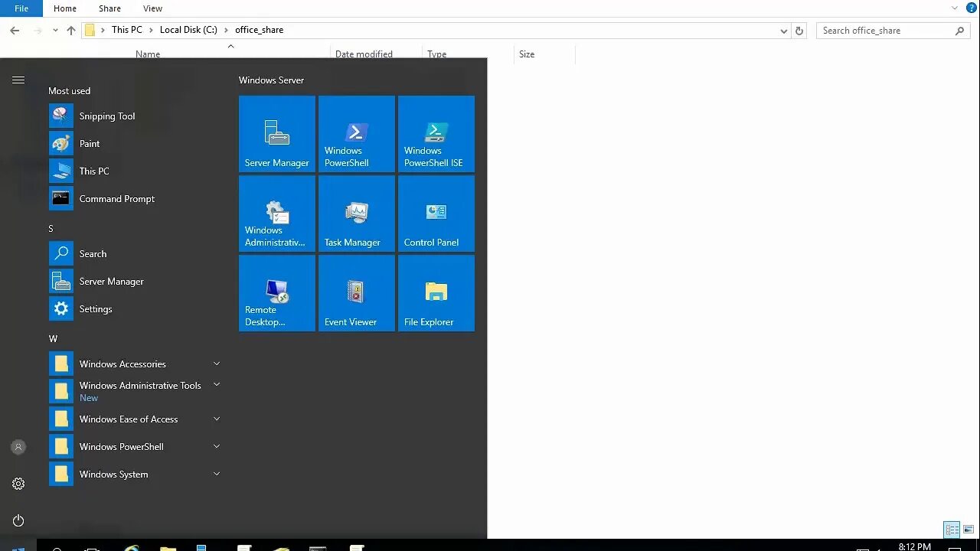The width and height of the screenshot is (980, 551).
Task: Open Settings in the S app list
Action: pyautogui.click(x=136, y=309)
